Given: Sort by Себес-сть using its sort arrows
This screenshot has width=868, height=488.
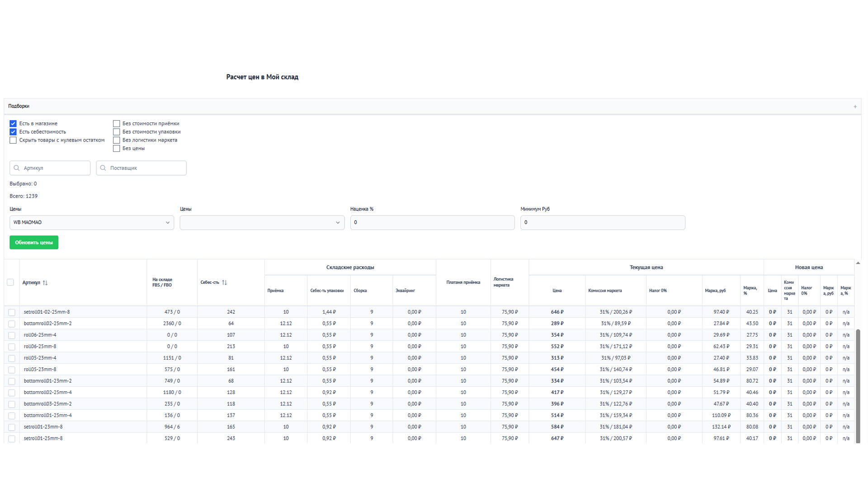Looking at the screenshot, I should coord(225,282).
